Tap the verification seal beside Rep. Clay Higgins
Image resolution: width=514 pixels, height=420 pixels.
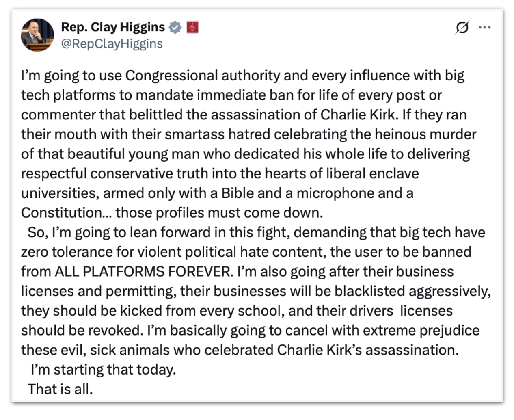(175, 27)
